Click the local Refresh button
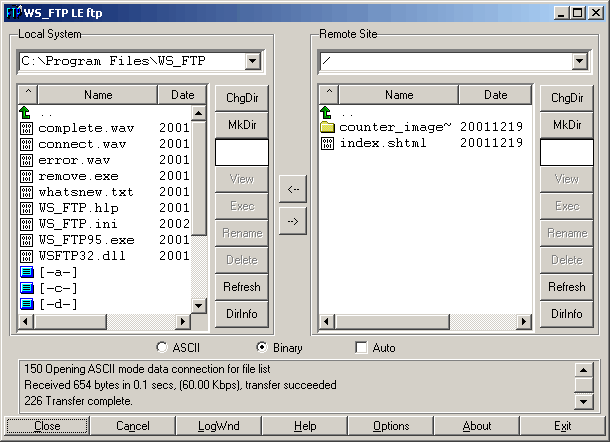 click(242, 287)
